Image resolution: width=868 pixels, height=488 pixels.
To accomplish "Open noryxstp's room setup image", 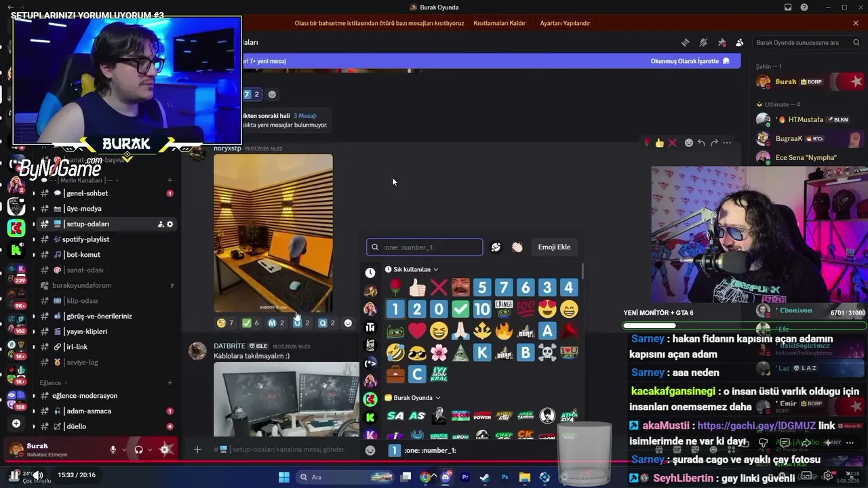I will pos(273,233).
